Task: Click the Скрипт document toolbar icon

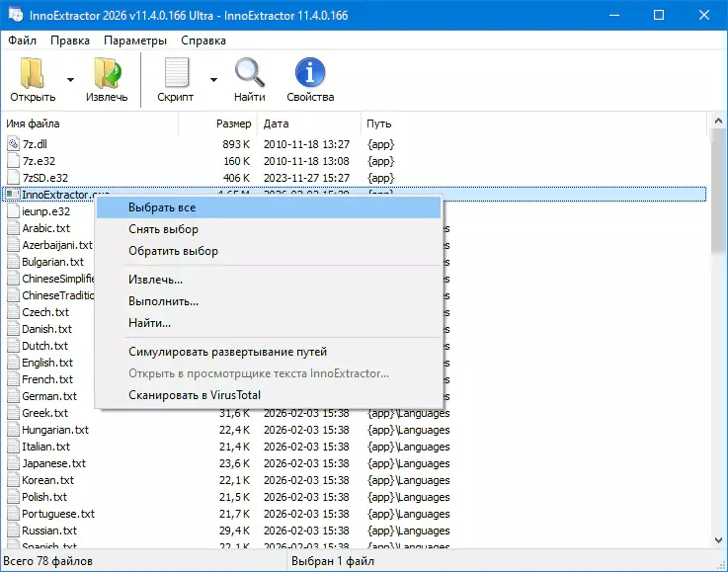Action: (x=175, y=73)
